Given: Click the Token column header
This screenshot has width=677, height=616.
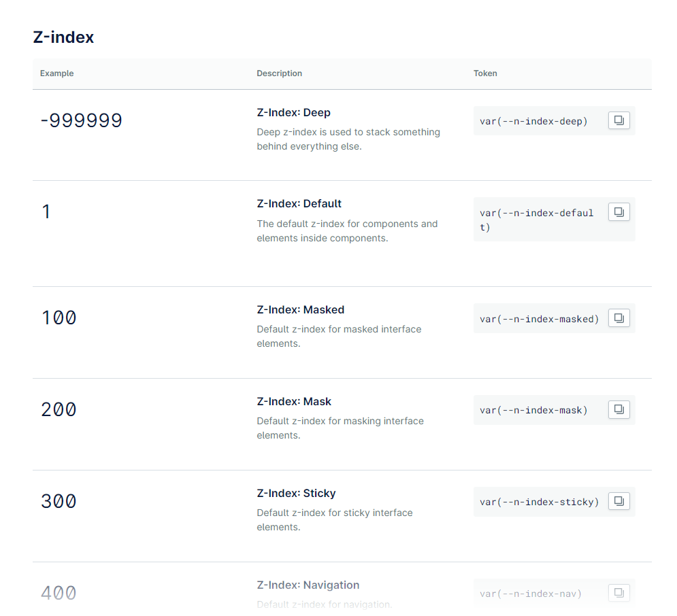Looking at the screenshot, I should tap(485, 73).
